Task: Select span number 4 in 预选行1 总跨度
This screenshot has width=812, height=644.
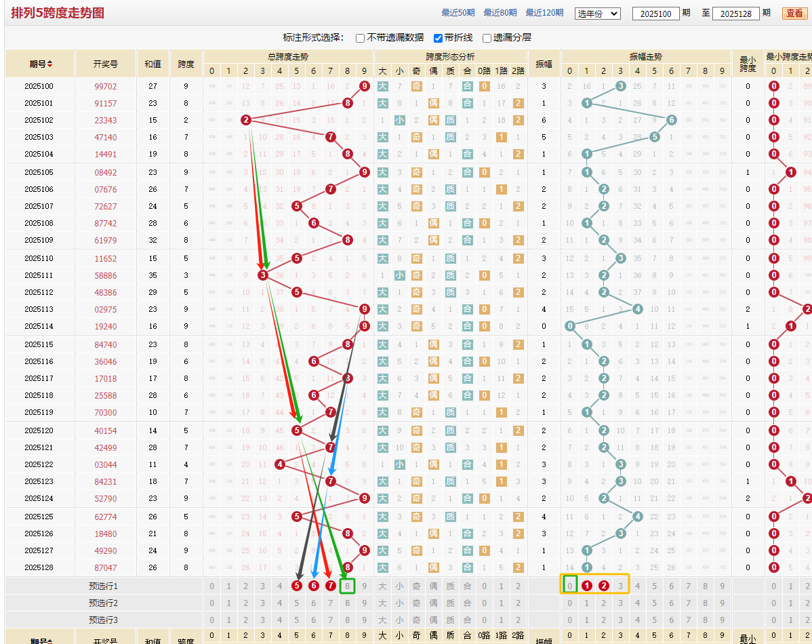Action: tap(280, 586)
